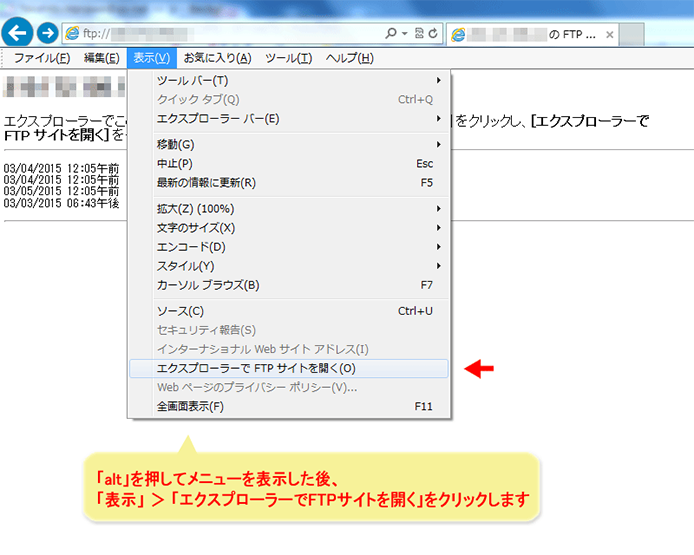Open the ファイル(F) menu
The height and width of the screenshot is (555, 694).
(41, 58)
